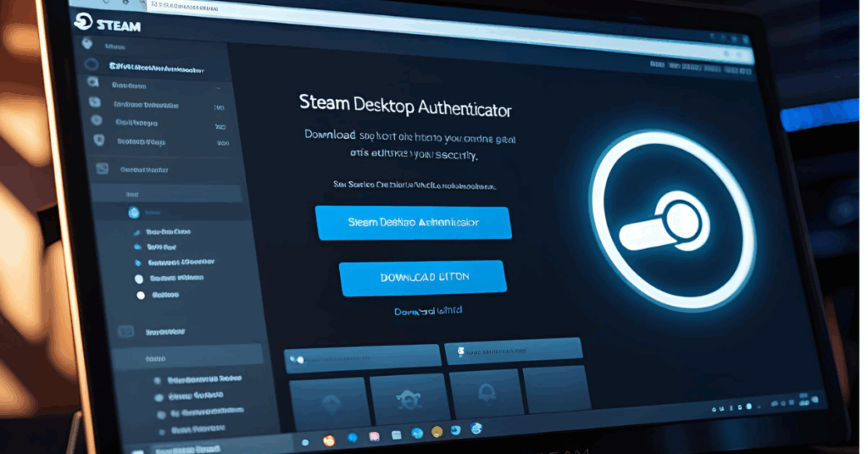The image size is (868, 454).
Task: Click the large glowing Steam logo graphic
Action: (671, 220)
